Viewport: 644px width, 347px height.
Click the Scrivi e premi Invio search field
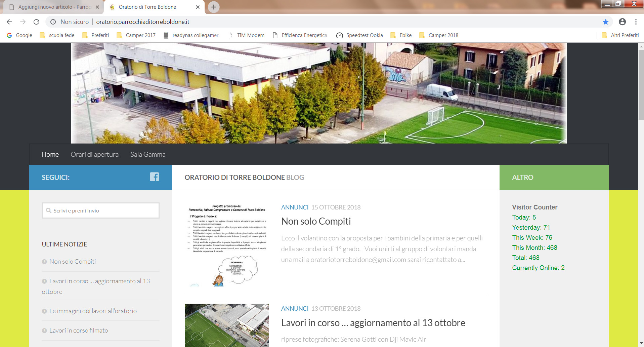(x=101, y=210)
